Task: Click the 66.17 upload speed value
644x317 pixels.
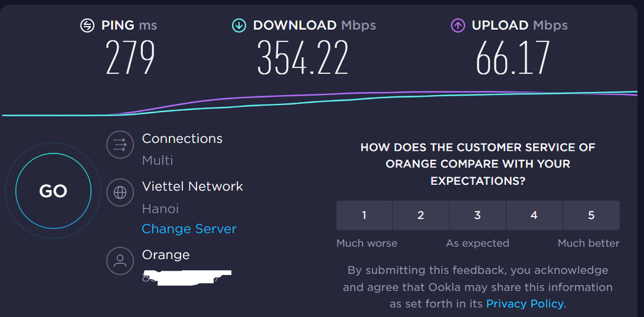Action: click(x=512, y=57)
